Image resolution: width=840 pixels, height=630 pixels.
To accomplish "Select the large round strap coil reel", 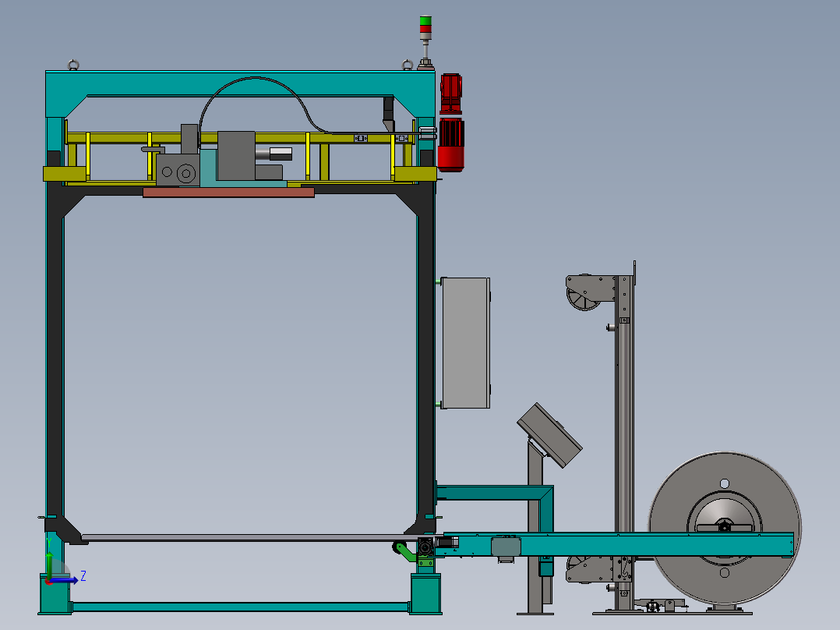I will tap(725, 528).
